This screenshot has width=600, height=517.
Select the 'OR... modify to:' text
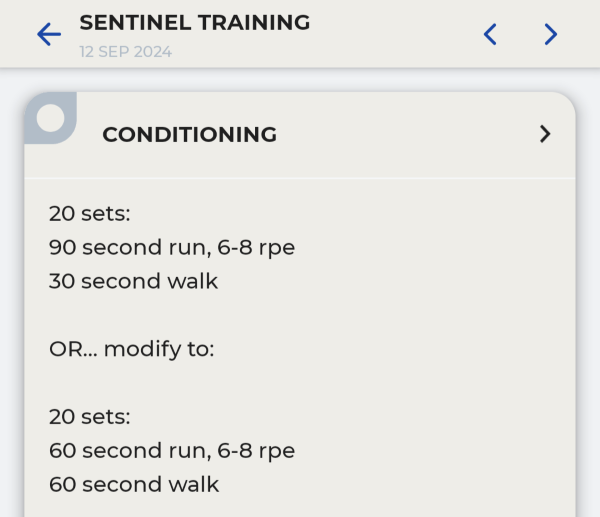[x=131, y=349]
